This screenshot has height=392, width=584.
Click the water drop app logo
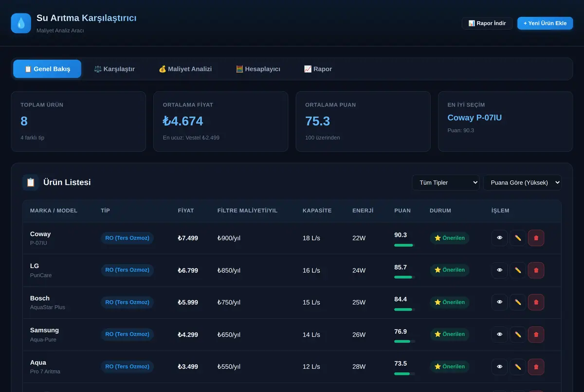click(x=21, y=23)
